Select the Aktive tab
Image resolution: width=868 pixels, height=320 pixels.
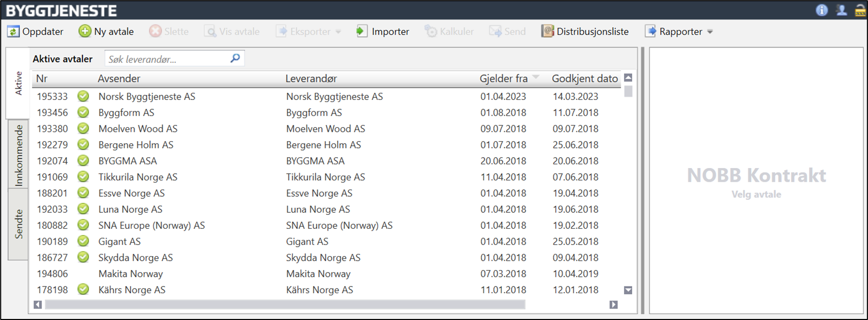pyautogui.click(x=19, y=83)
